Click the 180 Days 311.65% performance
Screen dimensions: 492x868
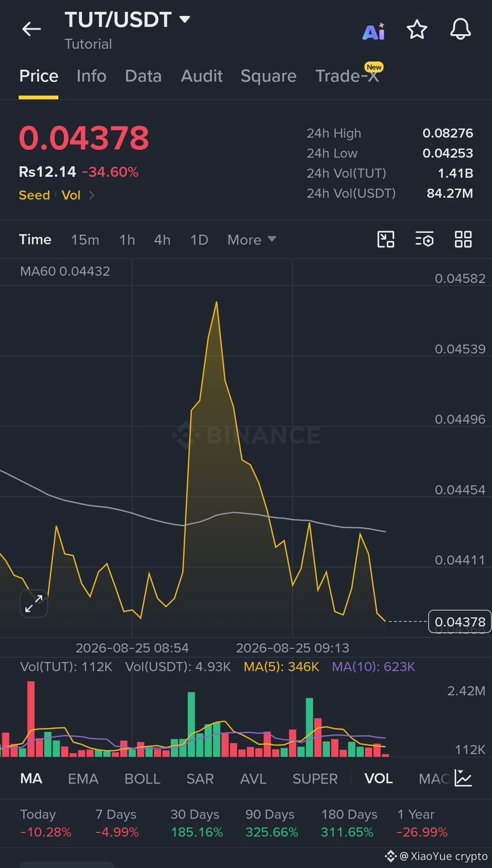(x=348, y=823)
